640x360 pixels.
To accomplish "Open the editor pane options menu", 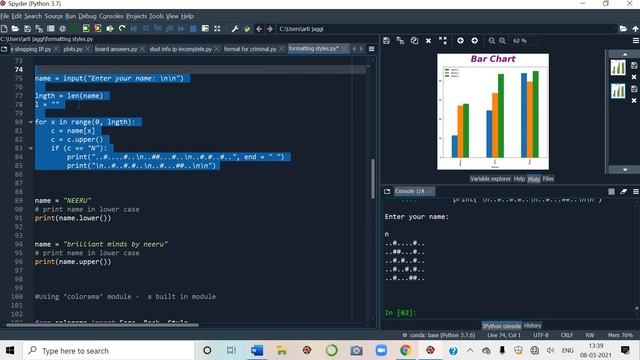I will click(x=371, y=49).
